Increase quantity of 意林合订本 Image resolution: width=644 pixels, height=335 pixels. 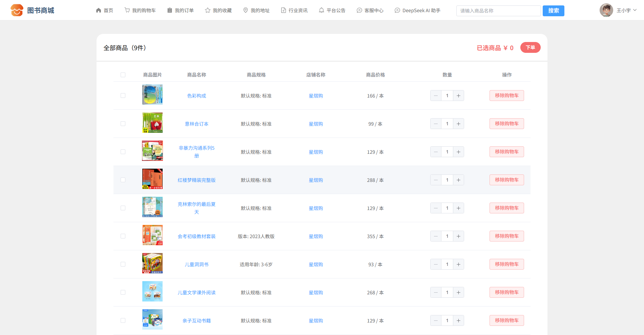click(x=458, y=124)
